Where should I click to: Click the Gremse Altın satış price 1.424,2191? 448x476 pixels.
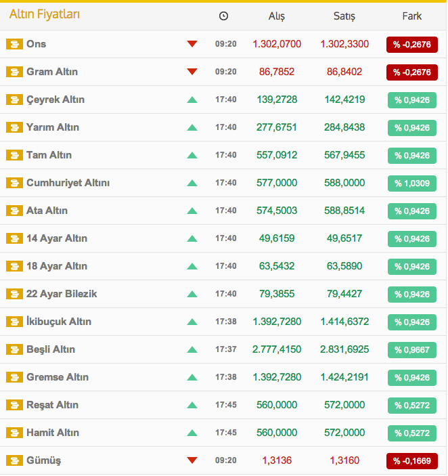pos(344,377)
